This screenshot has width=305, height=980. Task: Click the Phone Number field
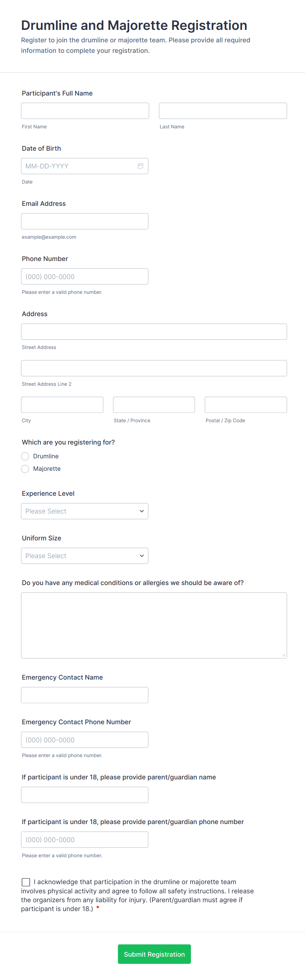(84, 276)
